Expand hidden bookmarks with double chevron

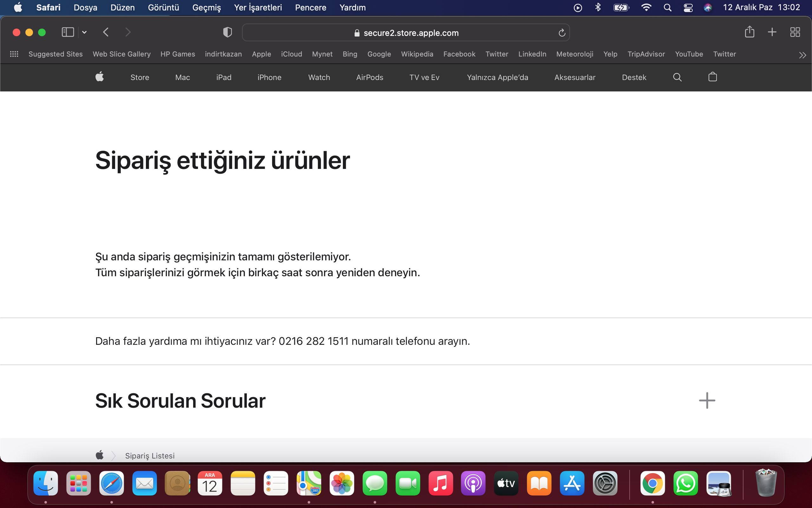802,55
